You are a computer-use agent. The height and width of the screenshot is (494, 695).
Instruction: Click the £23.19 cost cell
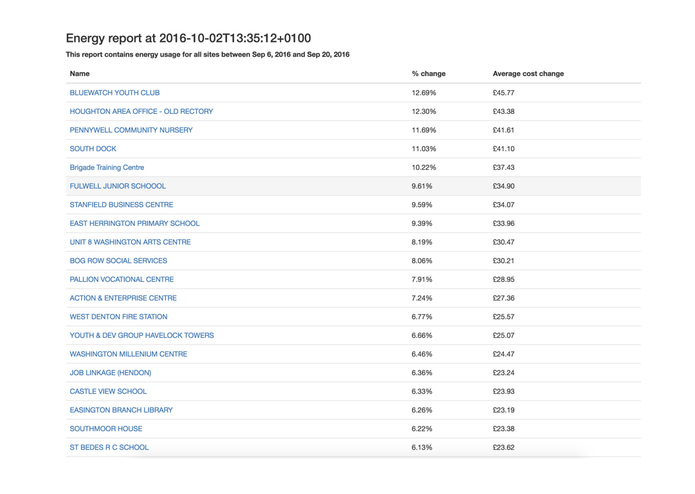pyautogui.click(x=503, y=410)
